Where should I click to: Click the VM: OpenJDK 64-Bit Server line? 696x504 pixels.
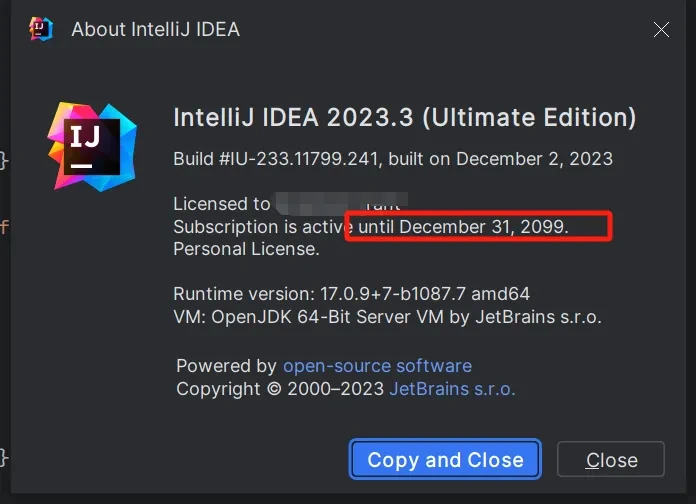pos(387,317)
